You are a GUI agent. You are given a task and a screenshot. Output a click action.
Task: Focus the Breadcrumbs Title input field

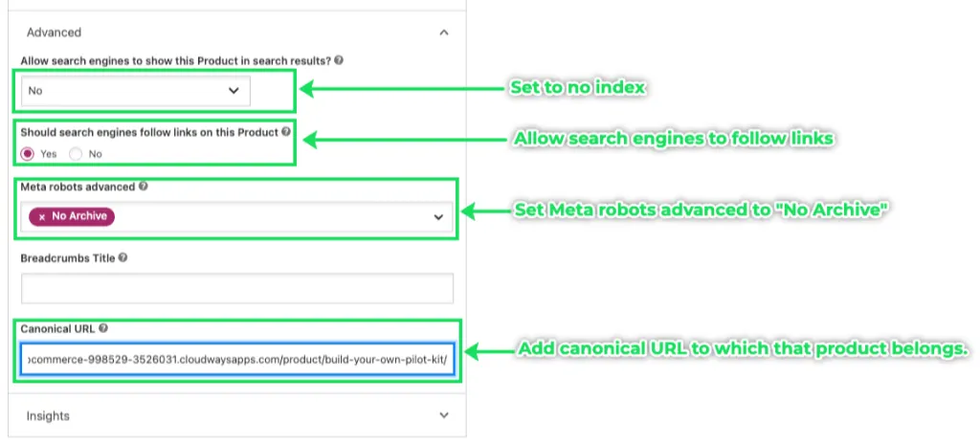(237, 288)
